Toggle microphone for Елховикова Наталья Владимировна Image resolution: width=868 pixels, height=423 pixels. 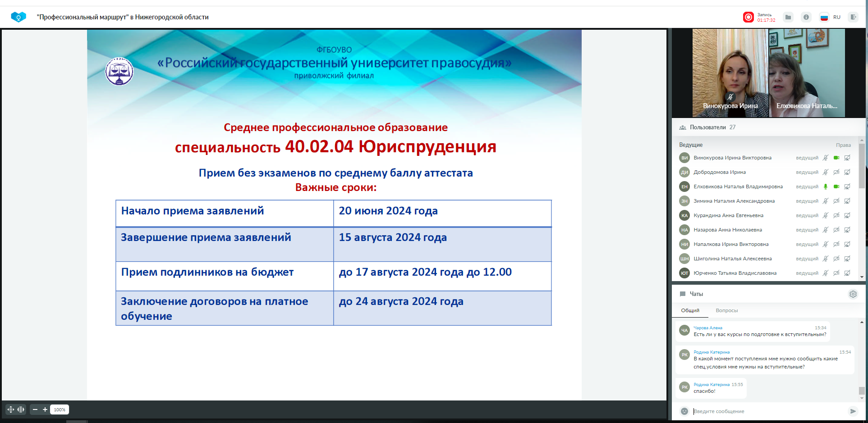pos(825,186)
